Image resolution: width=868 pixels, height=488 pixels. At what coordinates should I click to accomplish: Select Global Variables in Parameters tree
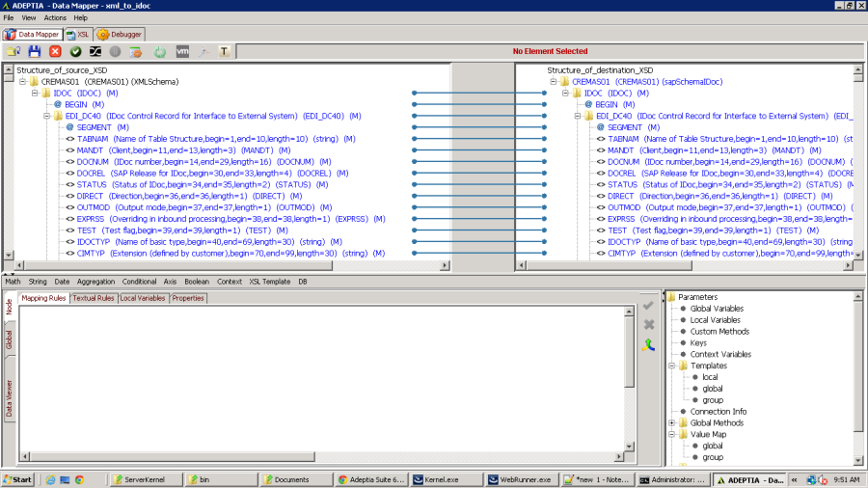click(x=717, y=309)
